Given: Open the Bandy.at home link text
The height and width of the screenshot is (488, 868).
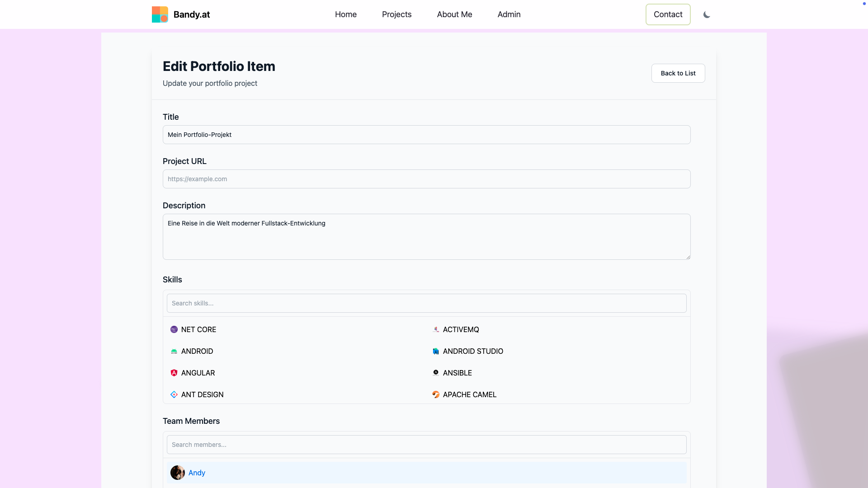Looking at the screenshot, I should [x=192, y=14].
